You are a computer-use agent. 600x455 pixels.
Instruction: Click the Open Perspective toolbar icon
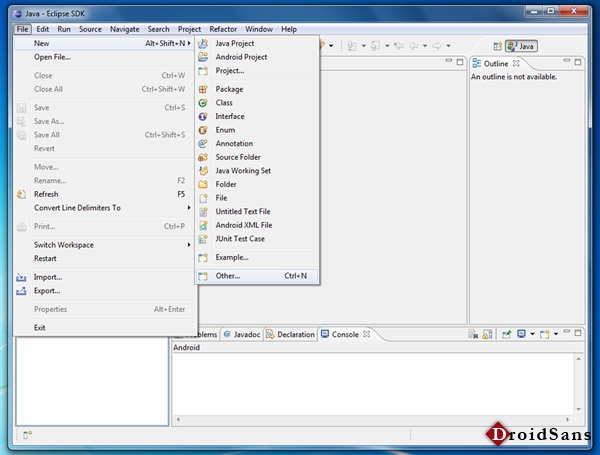click(x=497, y=46)
